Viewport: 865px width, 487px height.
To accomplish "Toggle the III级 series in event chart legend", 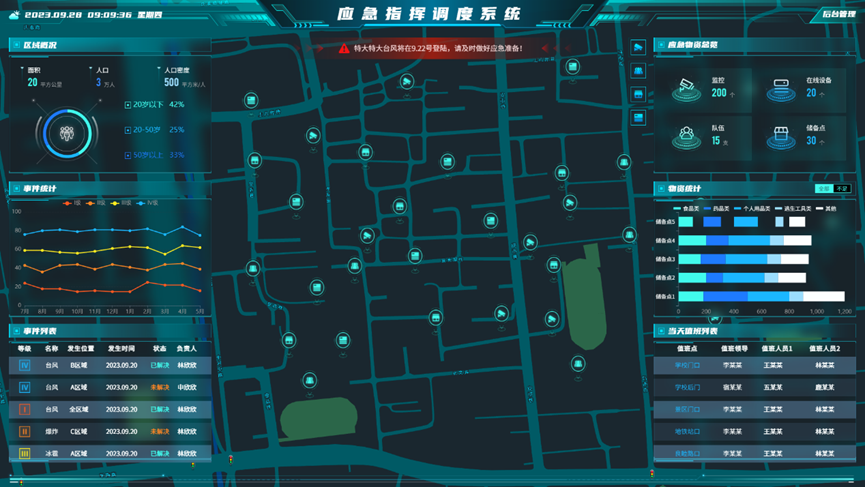I will point(121,203).
